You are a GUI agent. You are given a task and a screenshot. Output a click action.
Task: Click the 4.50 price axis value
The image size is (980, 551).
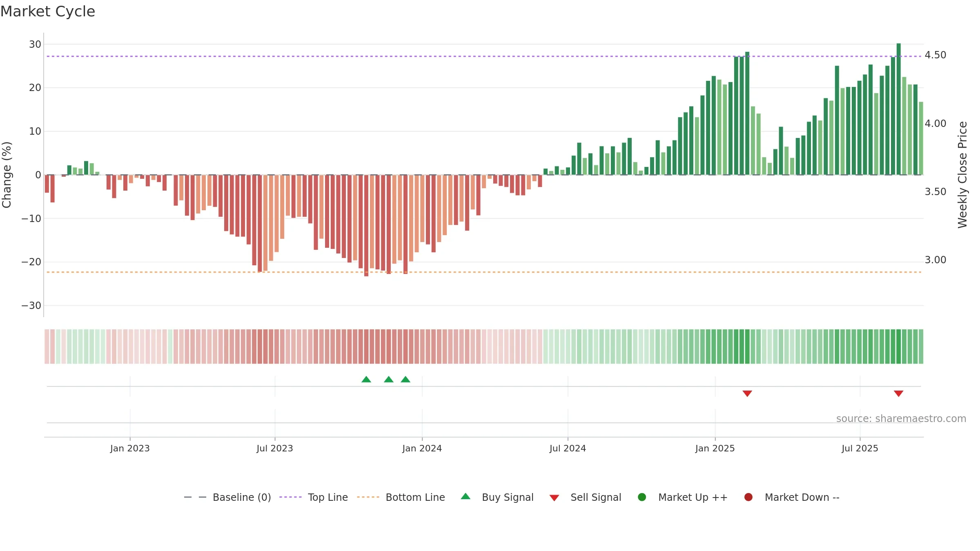[935, 55]
